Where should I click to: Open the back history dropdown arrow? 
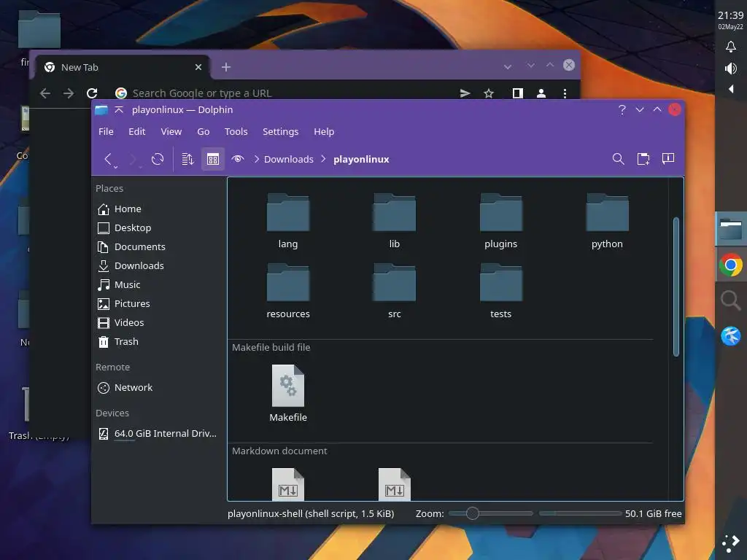tap(115, 167)
